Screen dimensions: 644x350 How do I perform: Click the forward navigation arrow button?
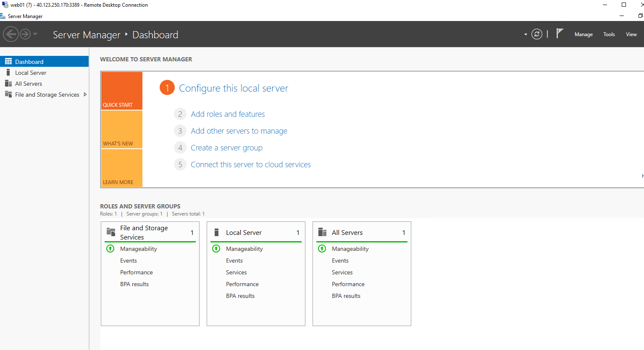(x=25, y=34)
